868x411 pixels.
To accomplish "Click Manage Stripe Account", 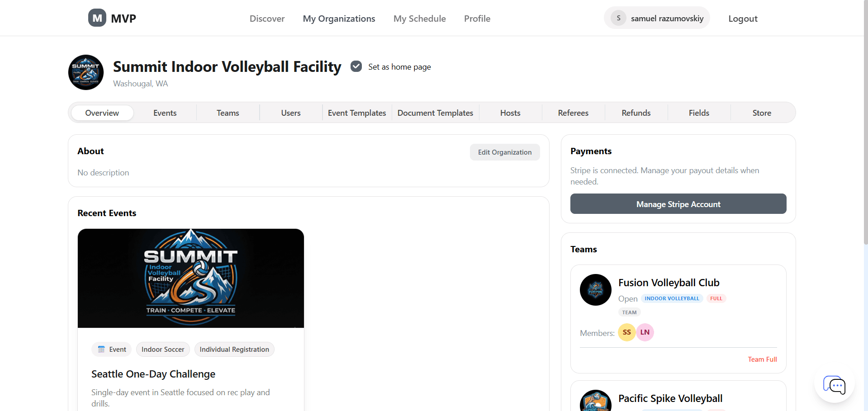I will pyautogui.click(x=678, y=204).
